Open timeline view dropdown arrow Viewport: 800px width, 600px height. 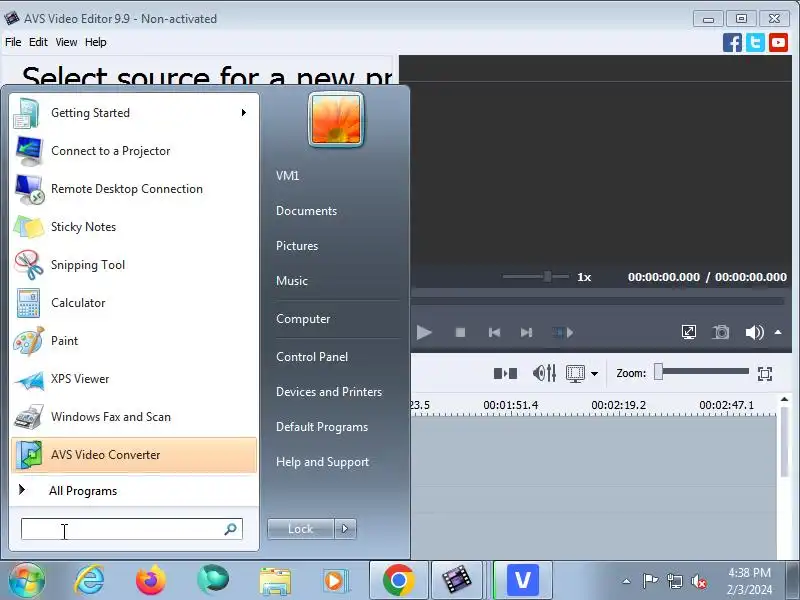(594, 374)
